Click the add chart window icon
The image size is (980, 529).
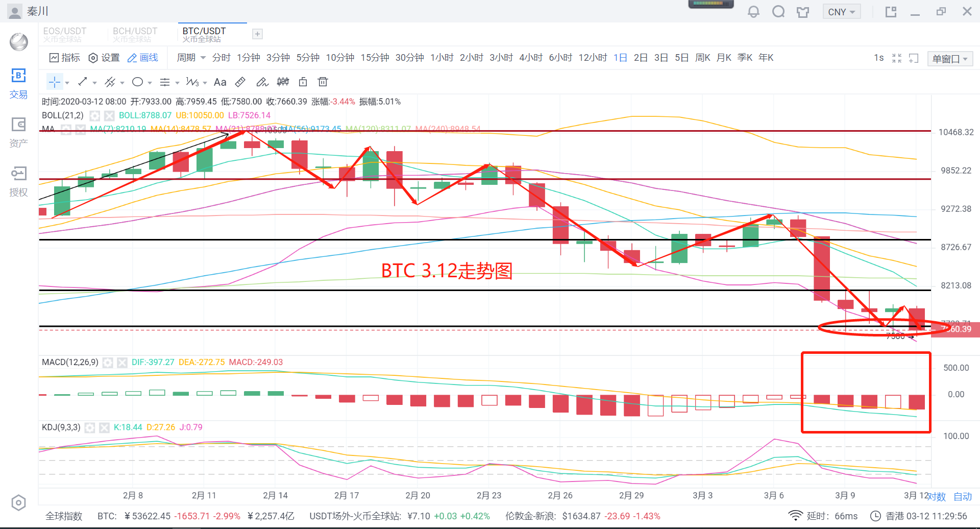click(x=914, y=58)
